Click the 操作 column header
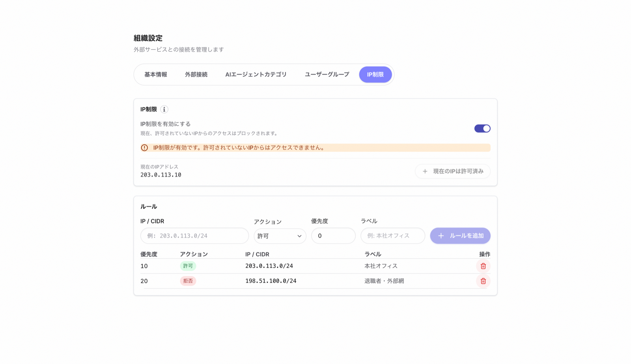The image size is (631, 364). [485, 254]
